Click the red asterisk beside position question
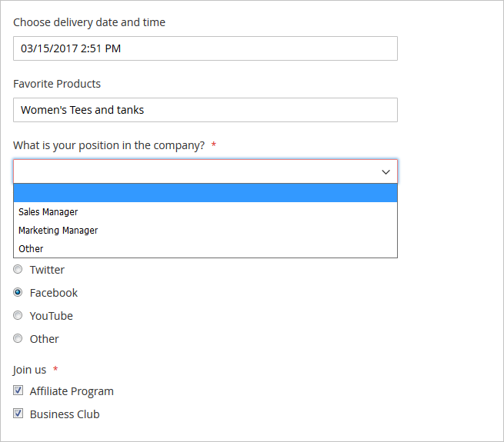Image resolution: width=504 pixels, height=442 pixels. click(x=213, y=145)
